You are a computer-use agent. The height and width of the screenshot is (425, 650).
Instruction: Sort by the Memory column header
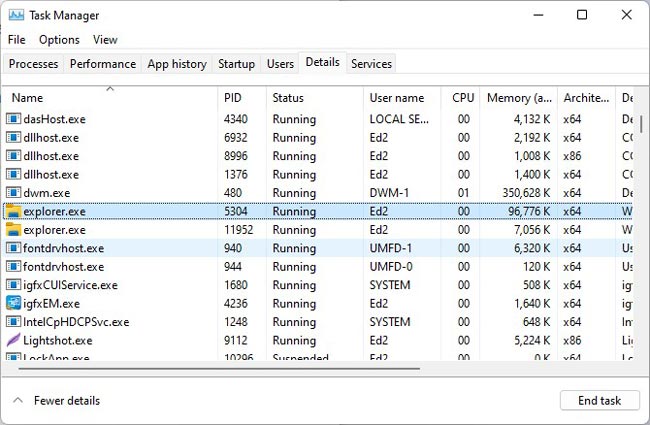click(519, 98)
